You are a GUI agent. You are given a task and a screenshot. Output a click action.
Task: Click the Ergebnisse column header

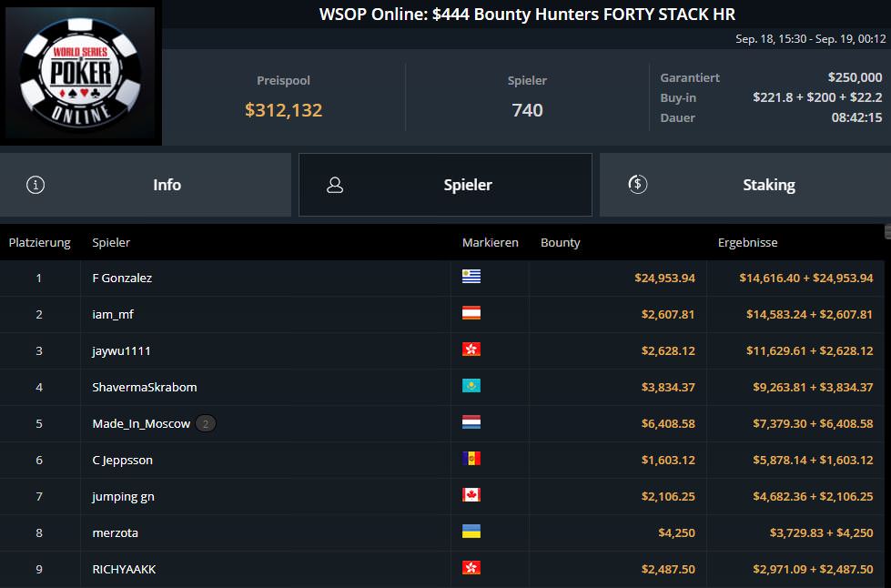[747, 243]
